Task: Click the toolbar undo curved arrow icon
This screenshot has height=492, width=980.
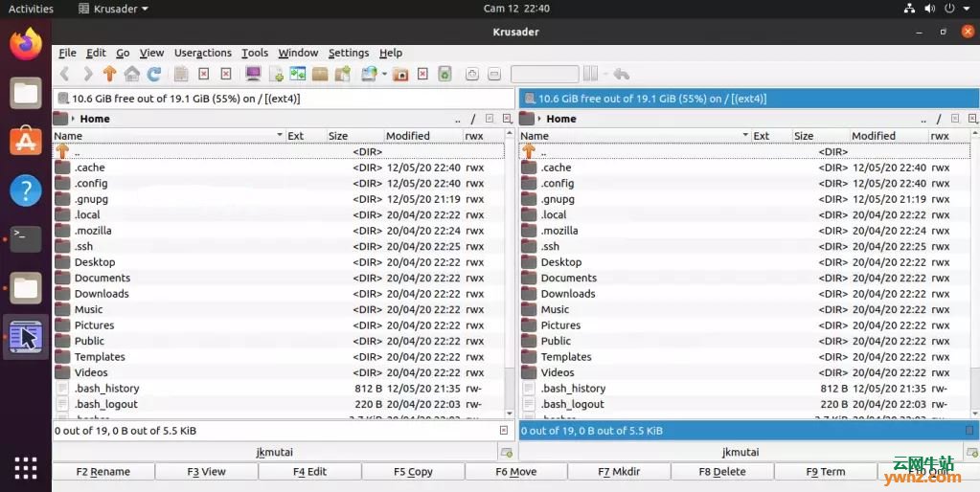Action: pos(622,75)
